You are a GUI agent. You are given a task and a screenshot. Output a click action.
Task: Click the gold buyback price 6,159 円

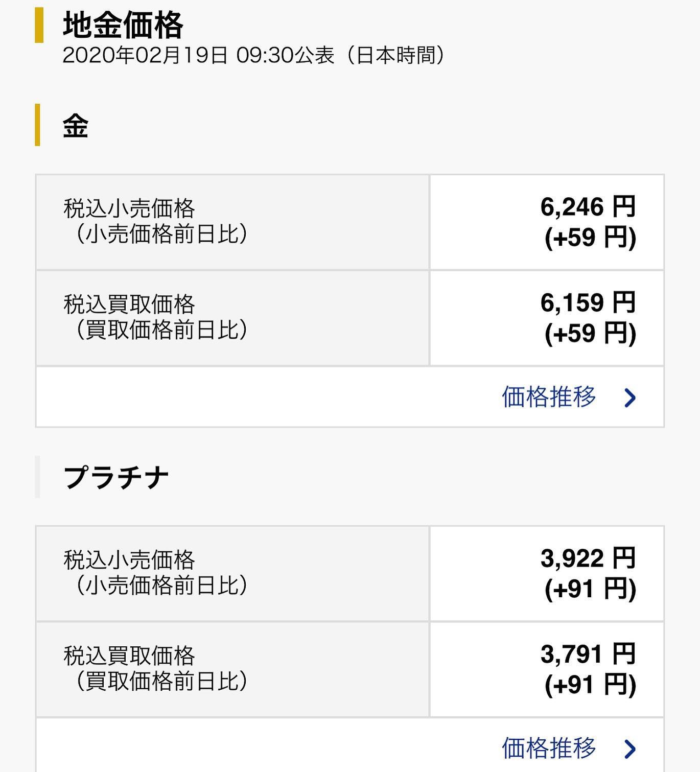coord(588,302)
